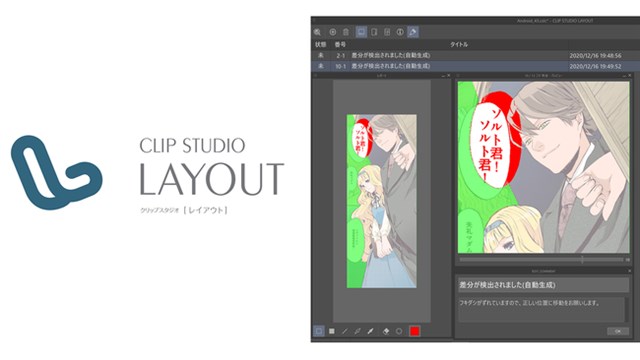
Task: Select the circle shape tool
Action: 399,331
